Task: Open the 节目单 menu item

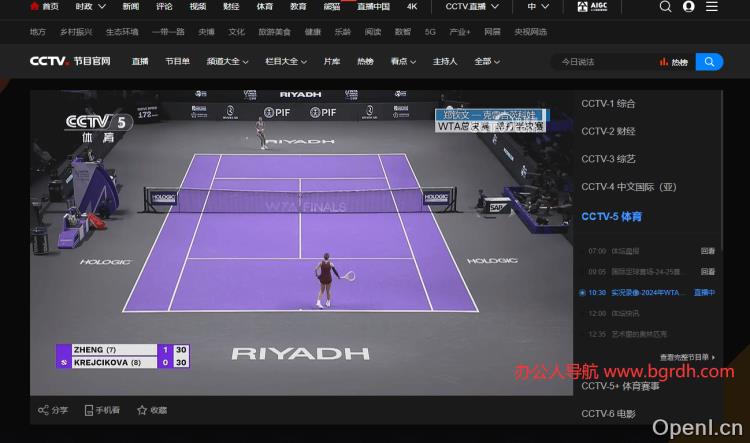Action: pyautogui.click(x=177, y=62)
